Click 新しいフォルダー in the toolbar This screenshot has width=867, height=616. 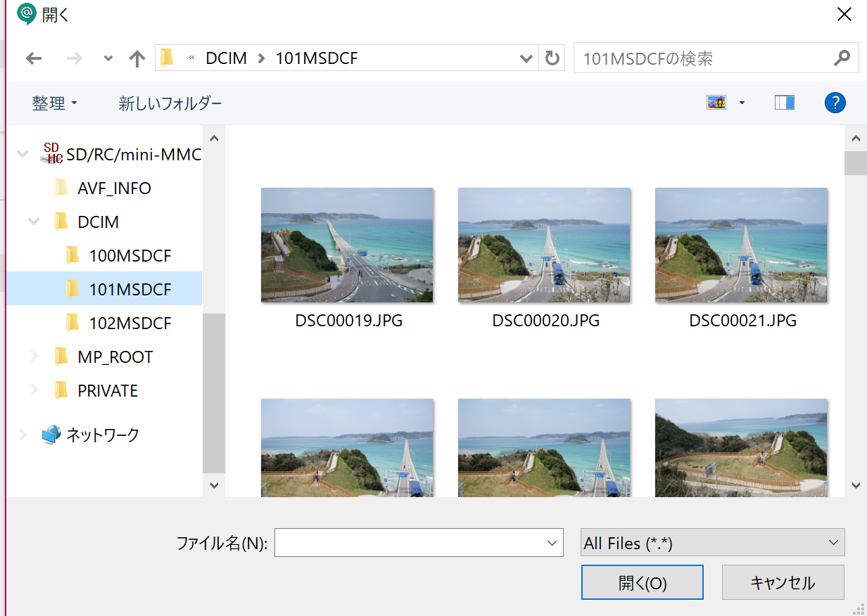click(170, 103)
